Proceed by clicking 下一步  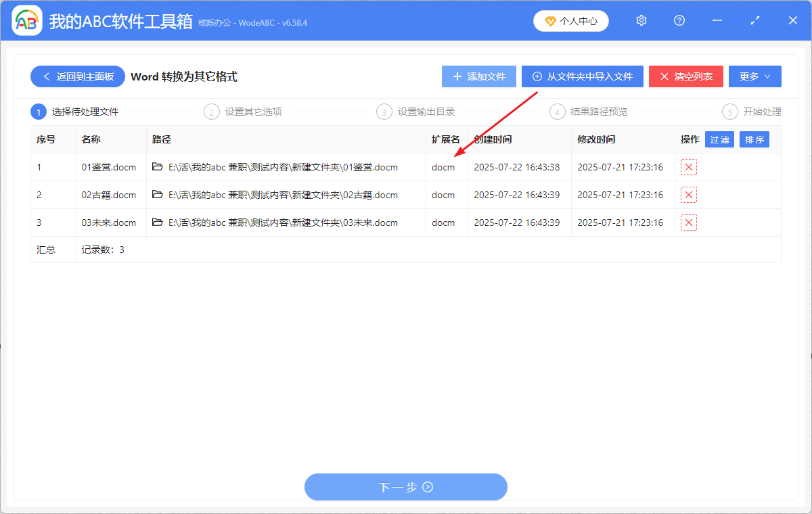(x=405, y=487)
